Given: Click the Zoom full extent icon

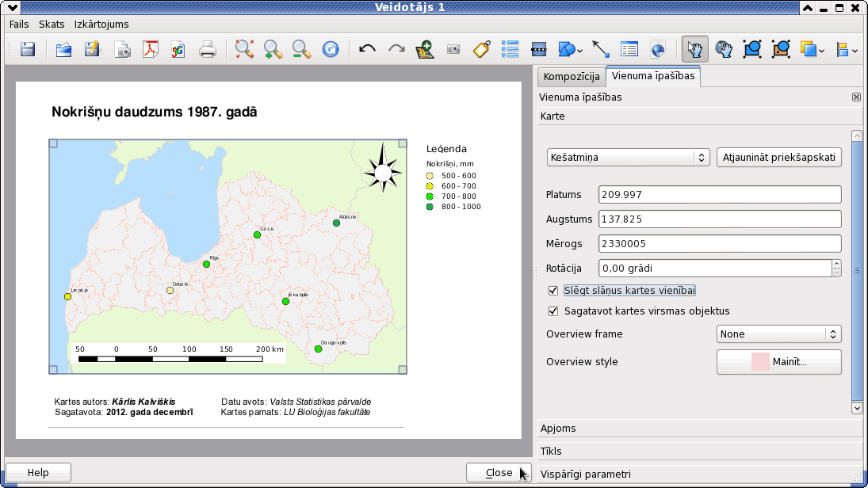Looking at the screenshot, I should (244, 49).
